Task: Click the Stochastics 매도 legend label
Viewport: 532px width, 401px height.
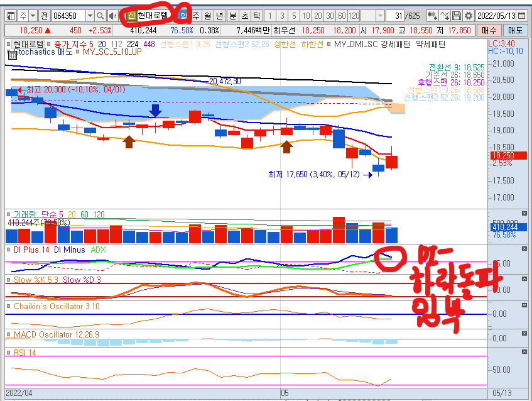Action: tap(43, 52)
